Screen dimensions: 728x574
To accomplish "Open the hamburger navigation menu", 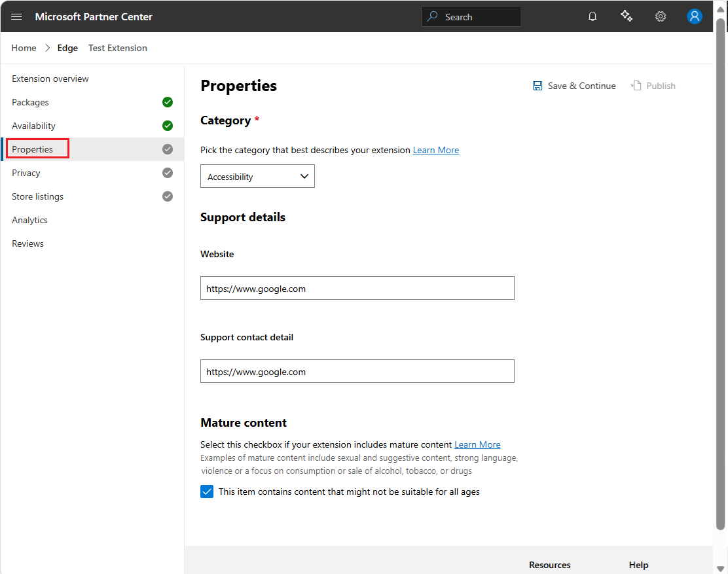I will (16, 17).
